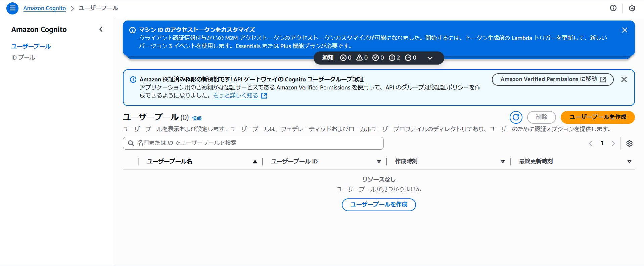Click the ユーザープール breadcrumb text
Image resolution: width=644 pixels, height=266 pixels.
[98, 8]
